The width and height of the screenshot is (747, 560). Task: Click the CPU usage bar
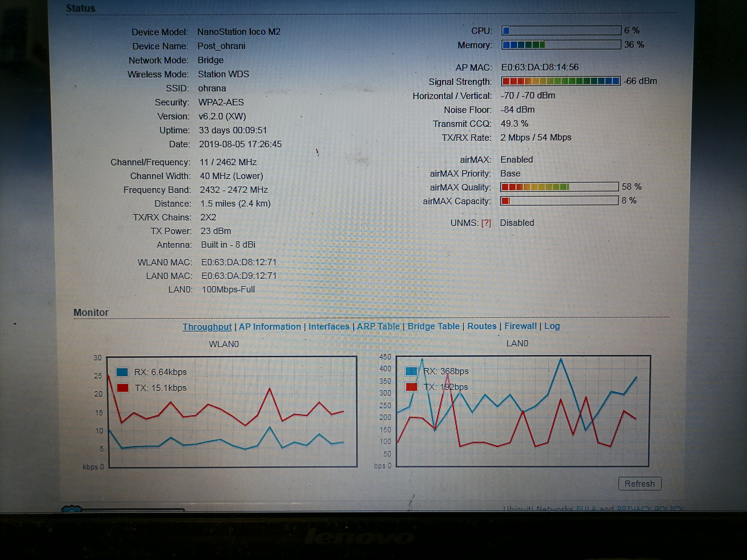point(561,31)
